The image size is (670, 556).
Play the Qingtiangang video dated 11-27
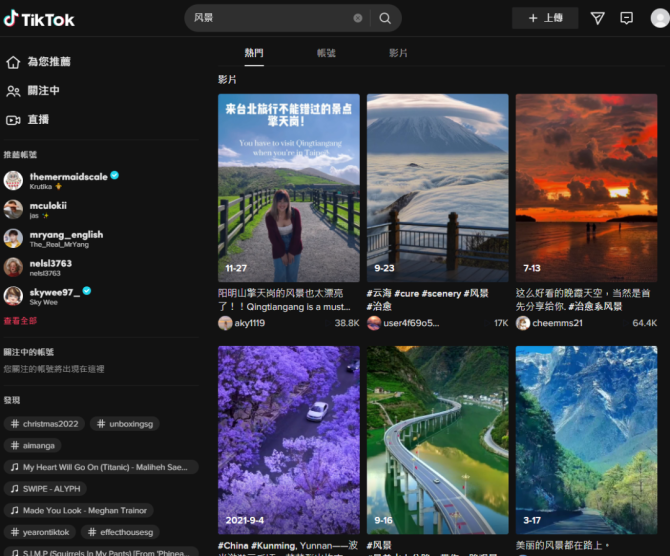coord(289,188)
